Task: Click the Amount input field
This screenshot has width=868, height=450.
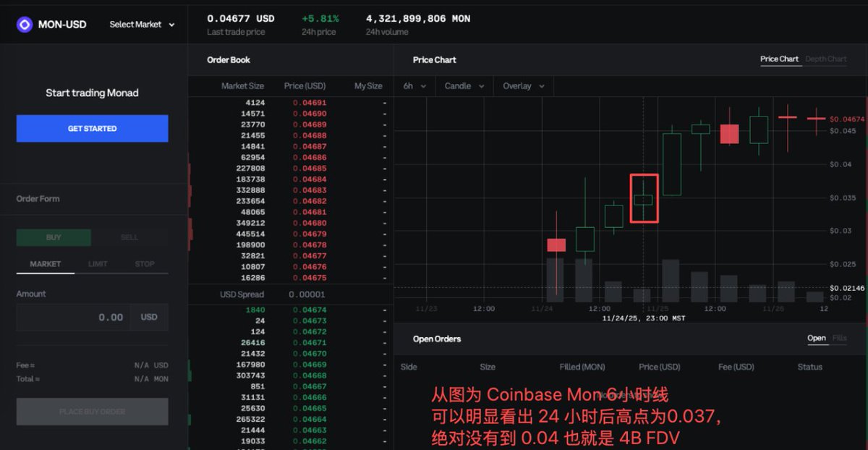Action: [73, 317]
